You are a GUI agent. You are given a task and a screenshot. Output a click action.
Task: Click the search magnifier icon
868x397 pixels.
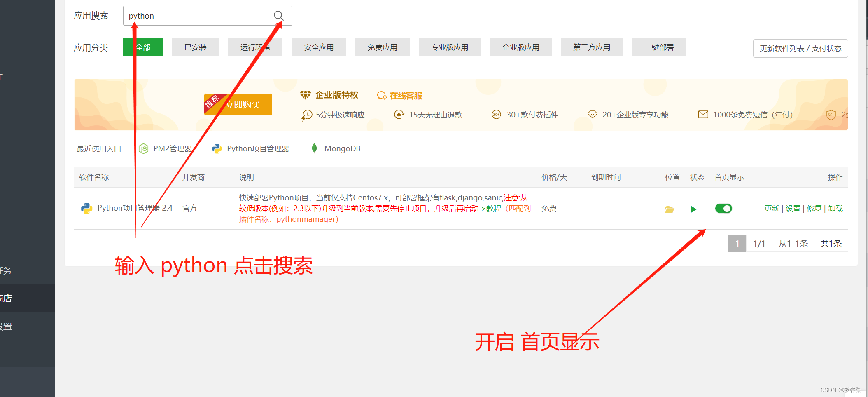(279, 16)
